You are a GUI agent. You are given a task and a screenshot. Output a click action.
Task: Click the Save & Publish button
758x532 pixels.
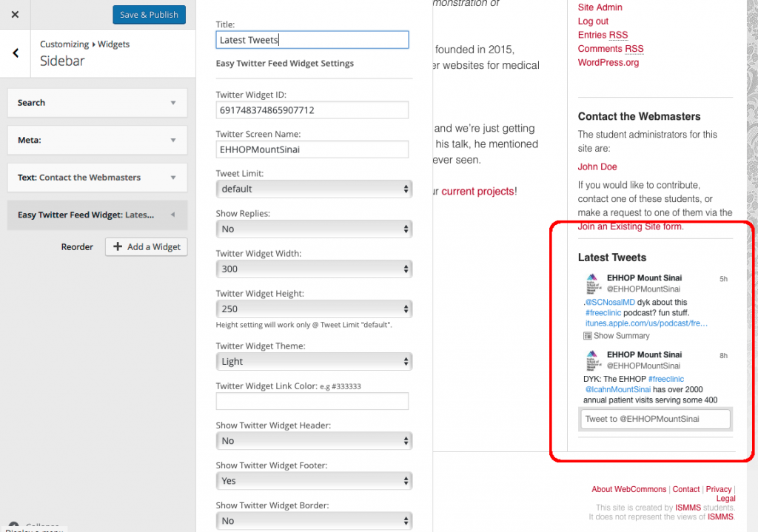tap(149, 15)
